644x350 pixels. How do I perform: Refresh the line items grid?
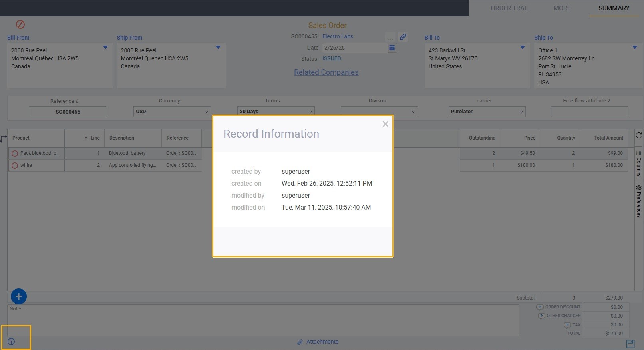pyautogui.click(x=639, y=135)
